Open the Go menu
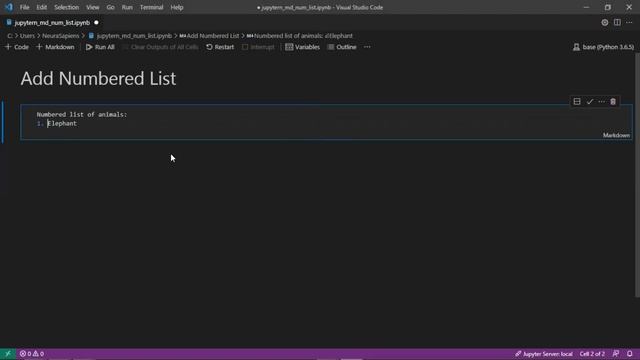Screen dimensions: 640x360 pos(110,7)
